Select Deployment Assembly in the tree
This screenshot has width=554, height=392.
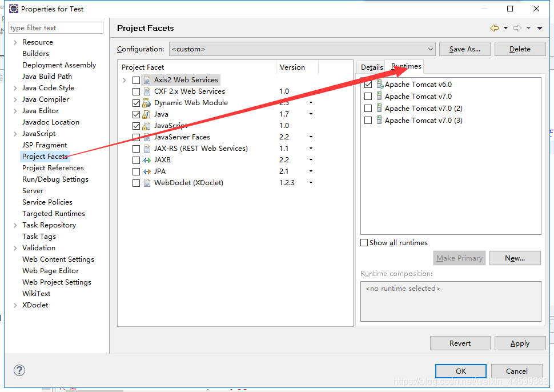pos(59,65)
